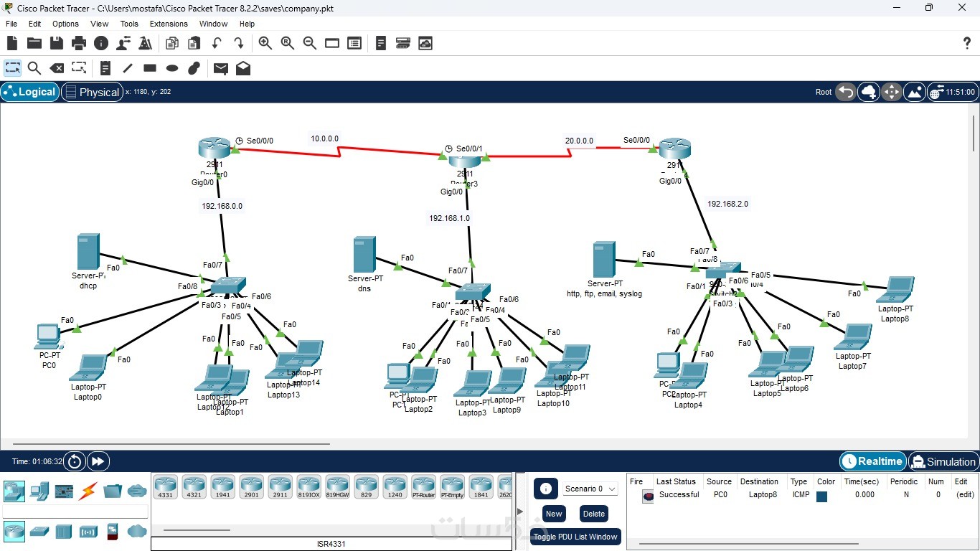Image resolution: width=980 pixels, height=551 pixels.
Task: Set the tiled background image
Action: pyautogui.click(x=915, y=92)
